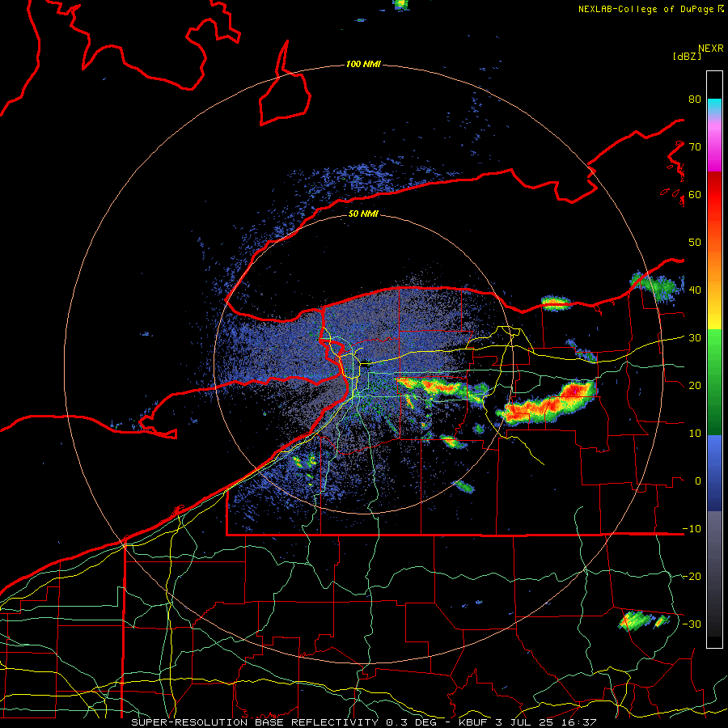Click the 0 value on the dBZ scale
The height and width of the screenshot is (728, 728).
[x=698, y=480]
